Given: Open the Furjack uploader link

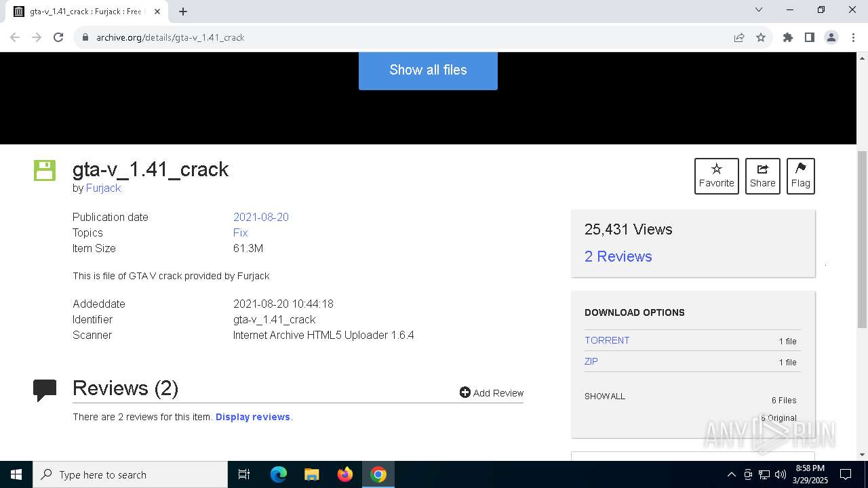Looking at the screenshot, I should (x=103, y=188).
